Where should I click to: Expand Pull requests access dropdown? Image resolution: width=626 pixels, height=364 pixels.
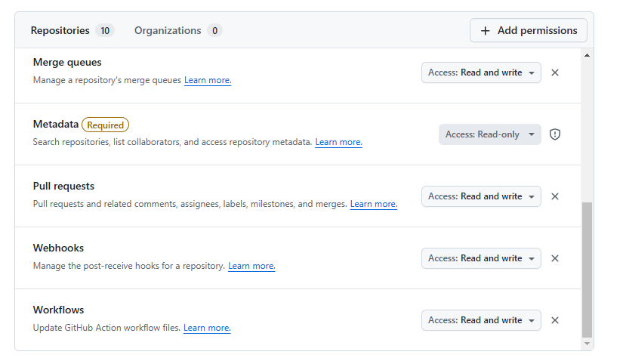pyautogui.click(x=481, y=196)
